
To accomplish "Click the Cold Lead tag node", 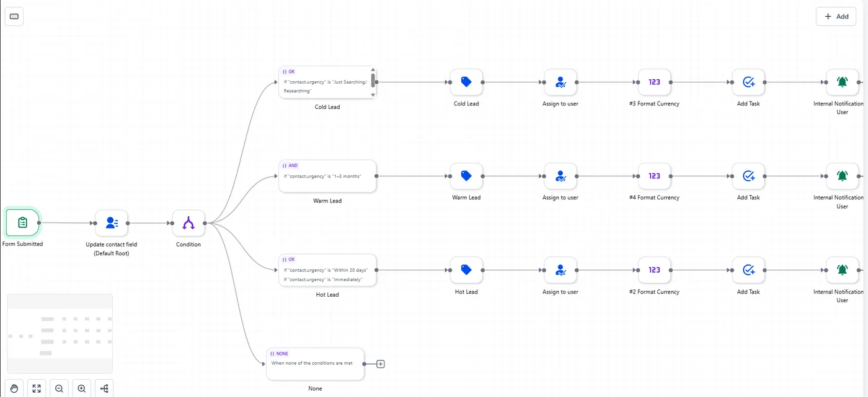I will (466, 82).
